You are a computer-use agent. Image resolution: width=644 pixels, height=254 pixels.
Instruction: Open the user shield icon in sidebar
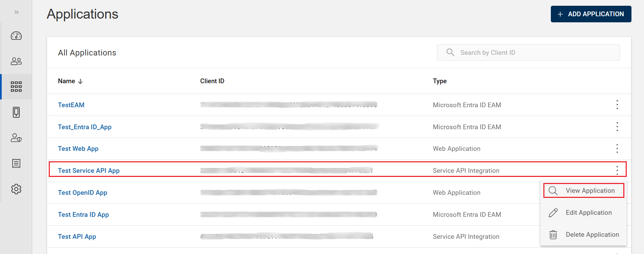click(16, 138)
